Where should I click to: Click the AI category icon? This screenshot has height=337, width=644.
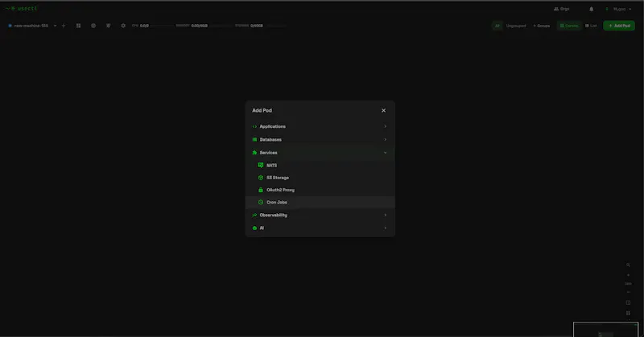[254, 228]
